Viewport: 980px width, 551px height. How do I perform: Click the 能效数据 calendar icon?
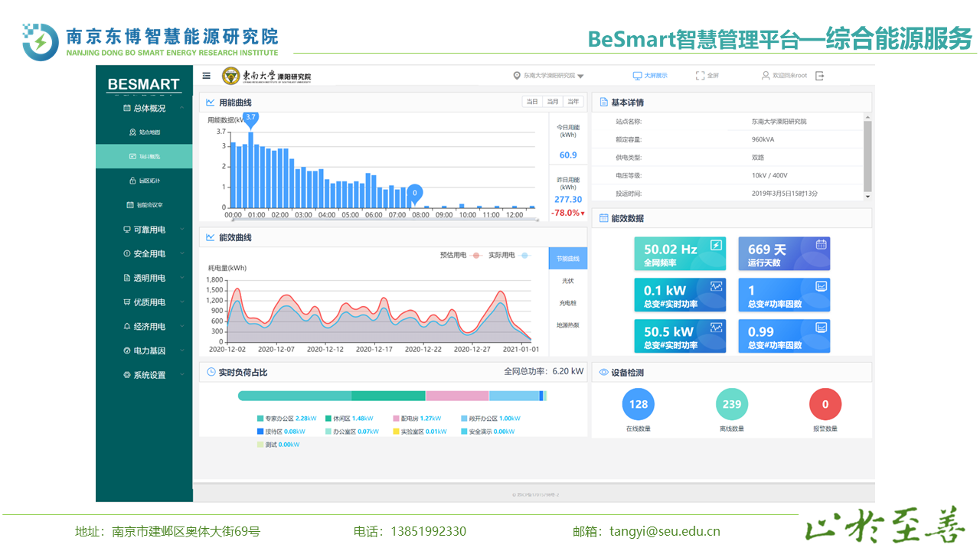tap(603, 218)
